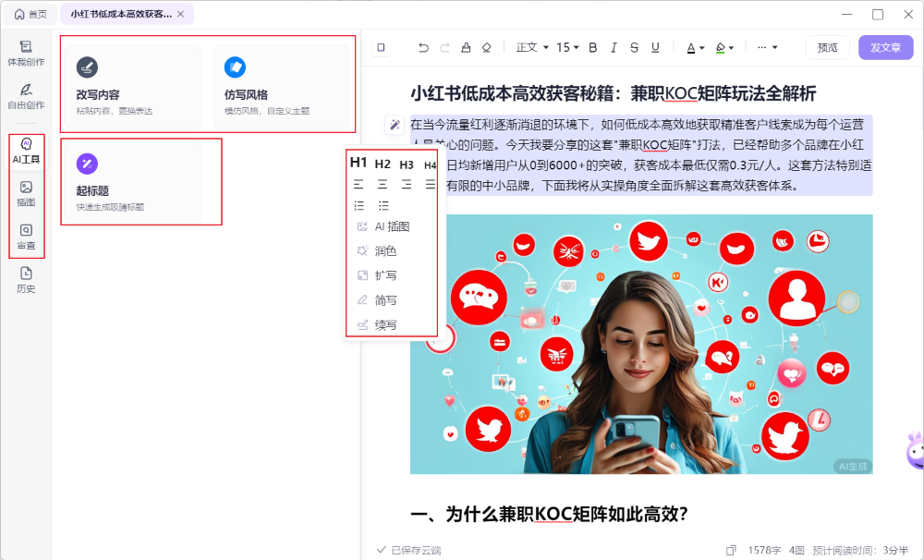Screen dimensions: 924x560
Task: Switch to the 首页 tab
Action: coord(30,14)
